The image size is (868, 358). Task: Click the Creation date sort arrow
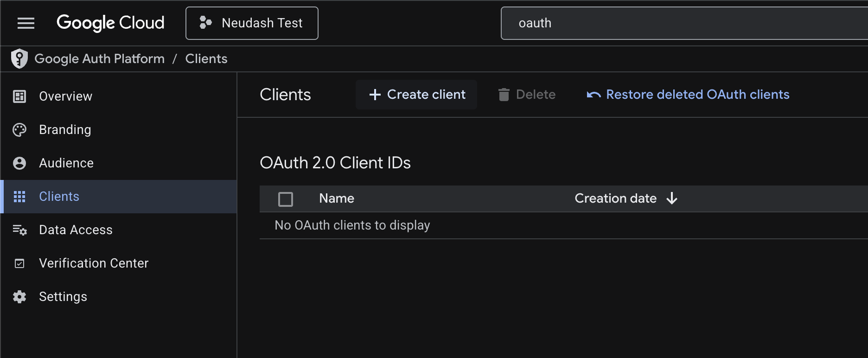pyautogui.click(x=672, y=198)
